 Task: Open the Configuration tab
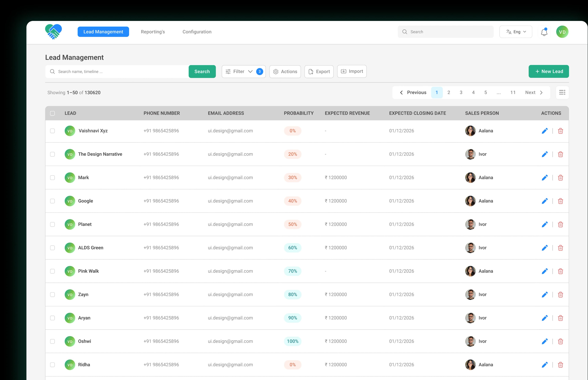click(197, 32)
